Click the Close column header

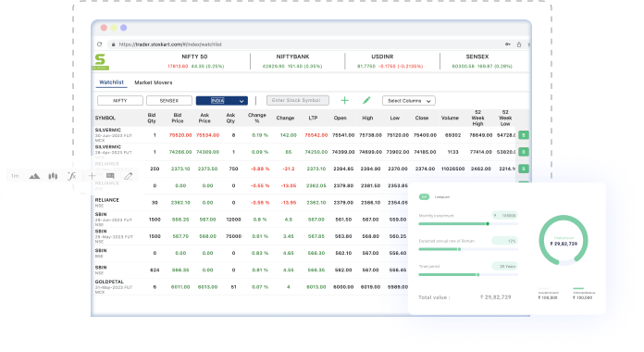422,118
